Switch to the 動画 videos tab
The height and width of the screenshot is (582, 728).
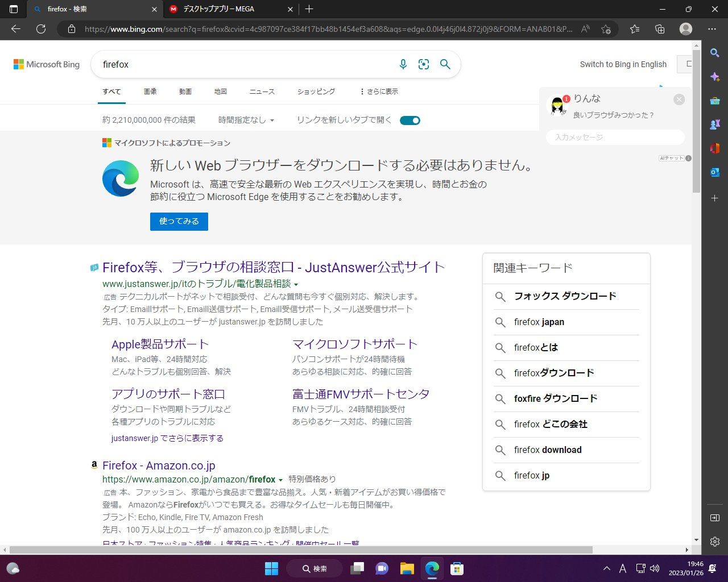185,92
